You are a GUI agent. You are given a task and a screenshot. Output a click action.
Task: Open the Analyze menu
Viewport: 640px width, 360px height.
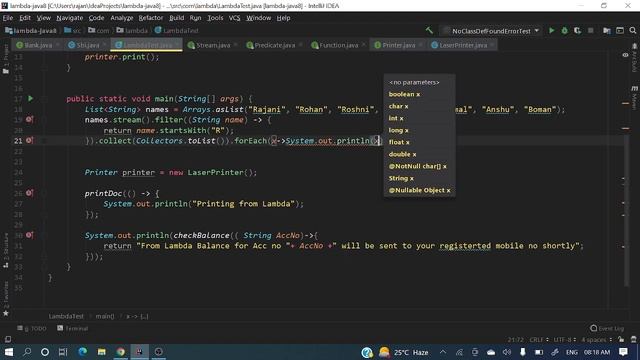(x=122, y=18)
